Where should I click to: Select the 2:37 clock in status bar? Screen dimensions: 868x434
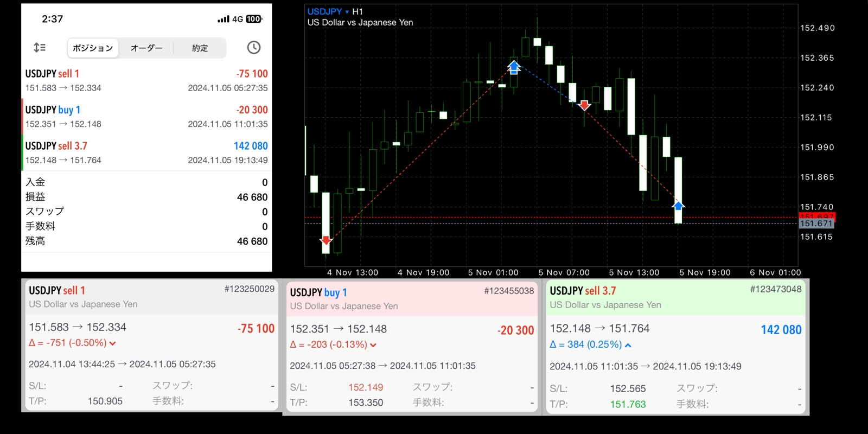click(53, 19)
